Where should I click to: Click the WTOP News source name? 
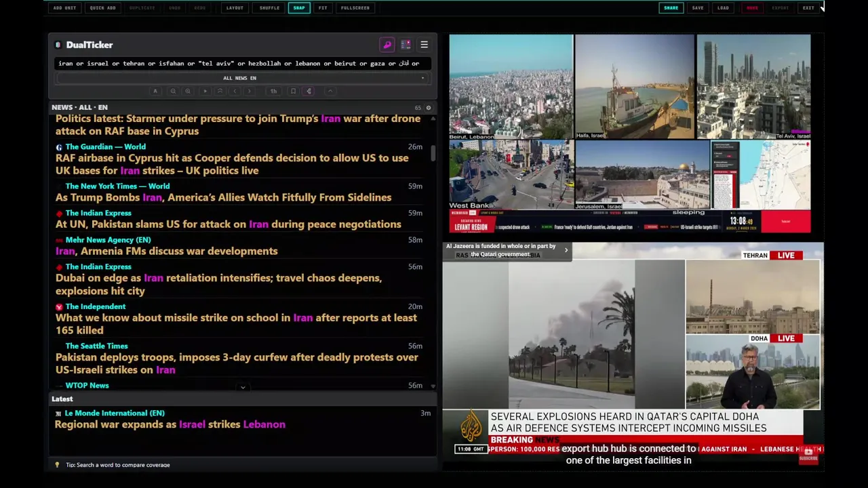(x=87, y=386)
